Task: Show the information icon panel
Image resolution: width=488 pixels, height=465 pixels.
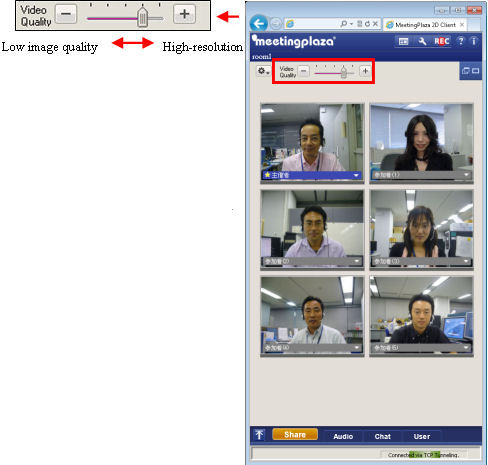Action: pos(474,41)
